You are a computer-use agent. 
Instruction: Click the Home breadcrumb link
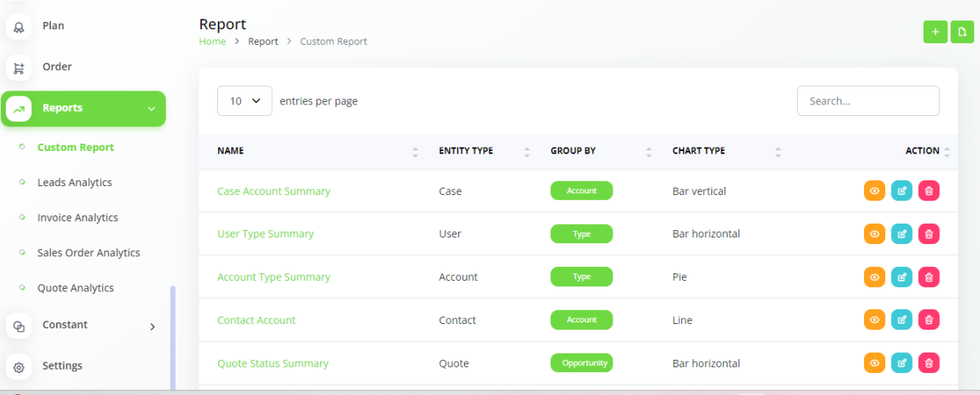(x=212, y=42)
